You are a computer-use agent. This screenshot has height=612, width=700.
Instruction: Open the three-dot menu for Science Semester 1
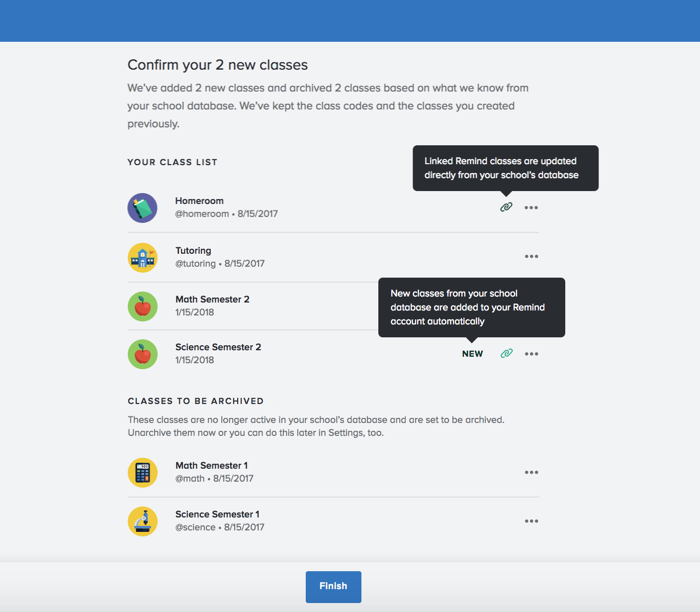531,521
